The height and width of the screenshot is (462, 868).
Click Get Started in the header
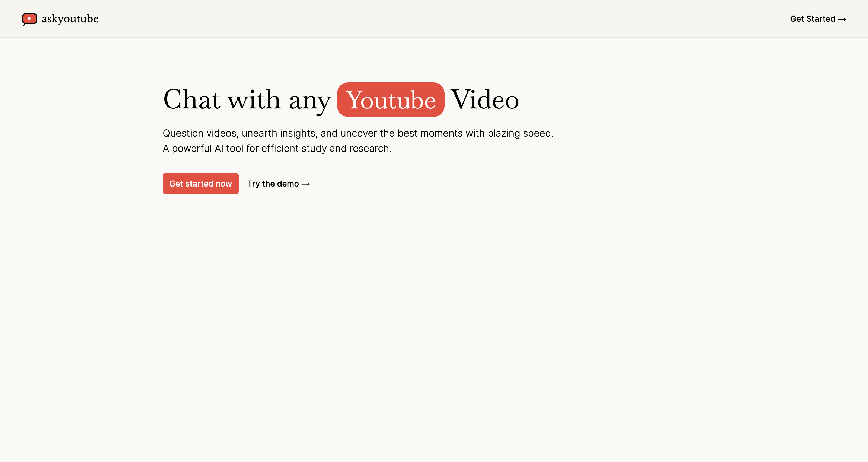click(x=818, y=19)
